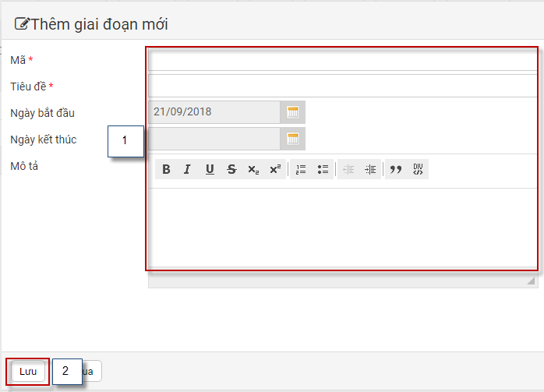This screenshot has height=392, width=544.
Task: Click the Ngày bắt đầu date field
Action: (x=214, y=112)
